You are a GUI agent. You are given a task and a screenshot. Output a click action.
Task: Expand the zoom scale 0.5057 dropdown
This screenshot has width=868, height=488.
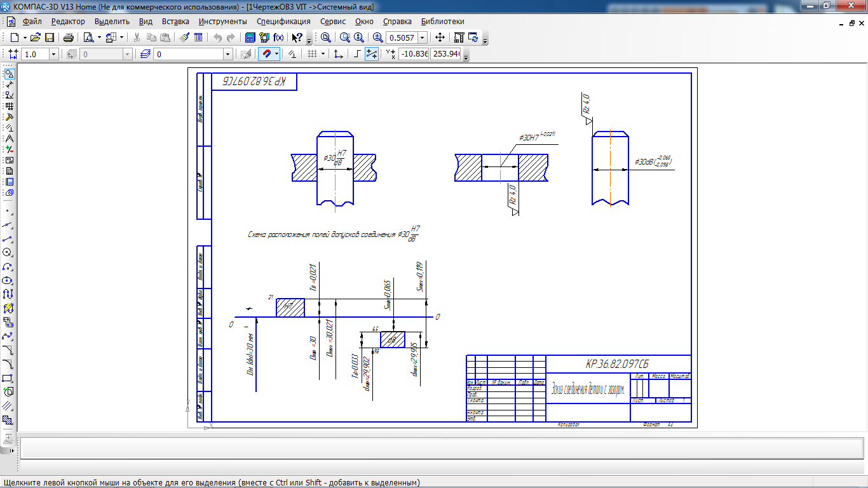point(423,37)
